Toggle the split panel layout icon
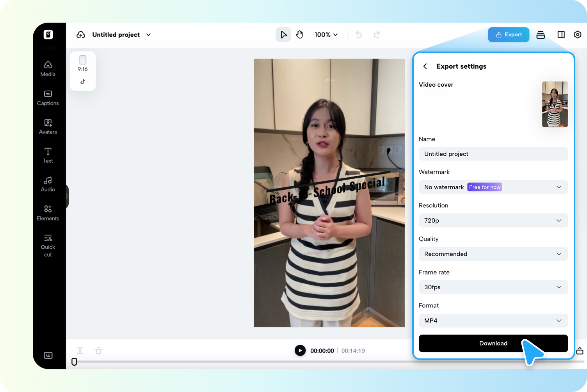This screenshot has width=587, height=392. pyautogui.click(x=561, y=35)
